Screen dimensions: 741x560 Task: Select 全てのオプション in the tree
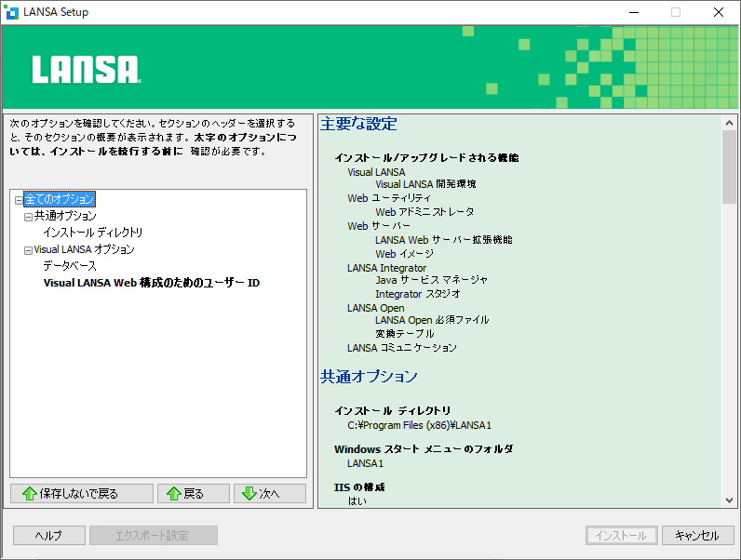click(x=60, y=199)
